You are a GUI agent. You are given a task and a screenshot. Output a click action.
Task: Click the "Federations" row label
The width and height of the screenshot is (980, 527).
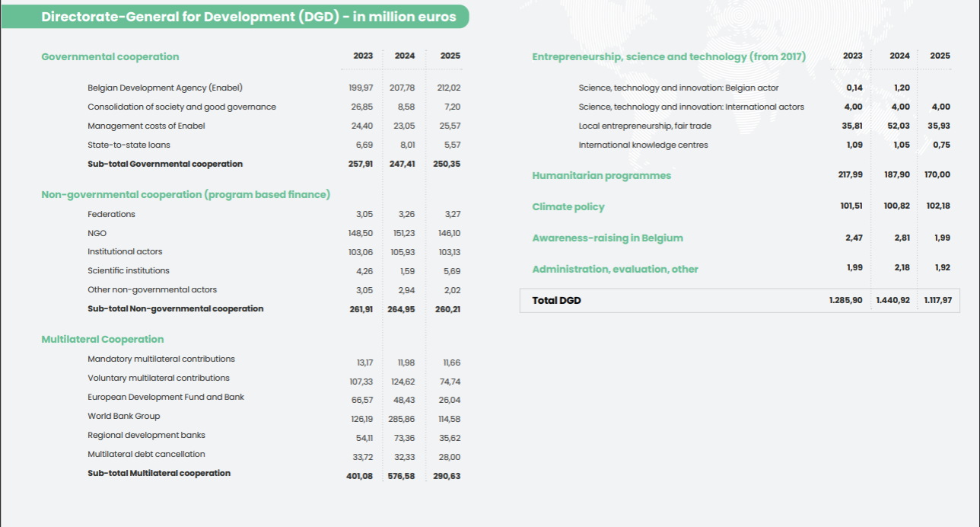coord(111,214)
